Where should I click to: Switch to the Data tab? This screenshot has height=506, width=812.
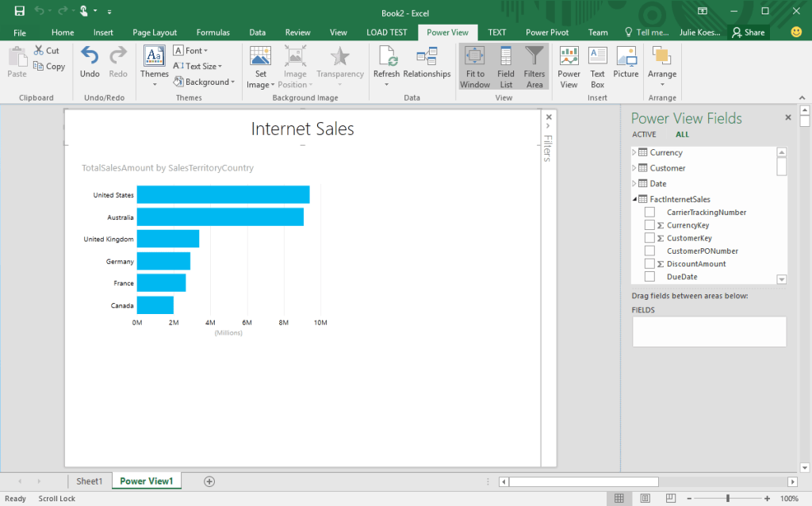pyautogui.click(x=258, y=32)
